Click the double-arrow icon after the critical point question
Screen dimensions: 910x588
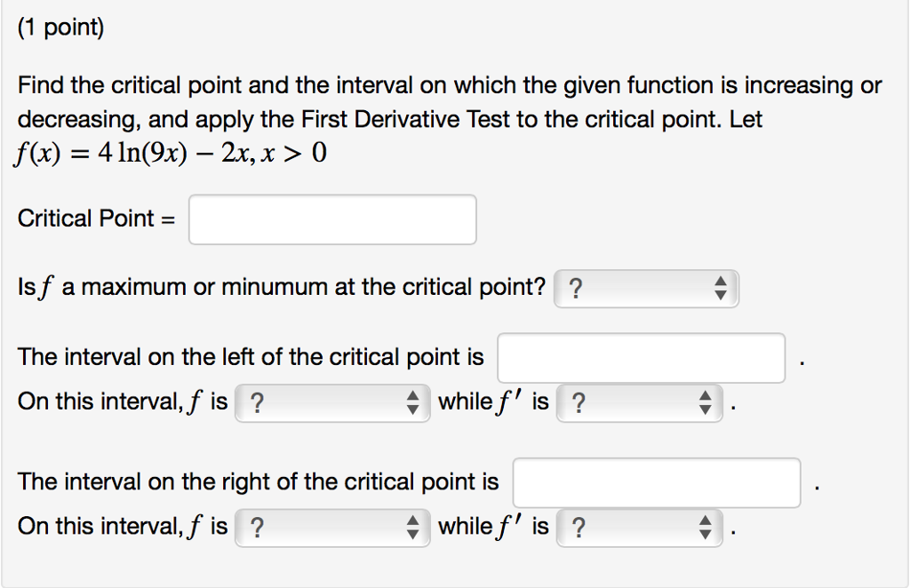pos(720,288)
